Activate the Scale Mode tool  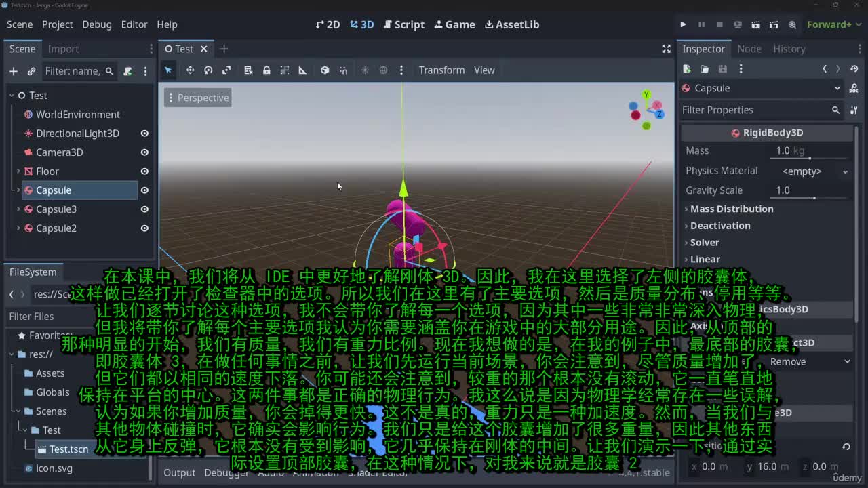[x=226, y=70]
